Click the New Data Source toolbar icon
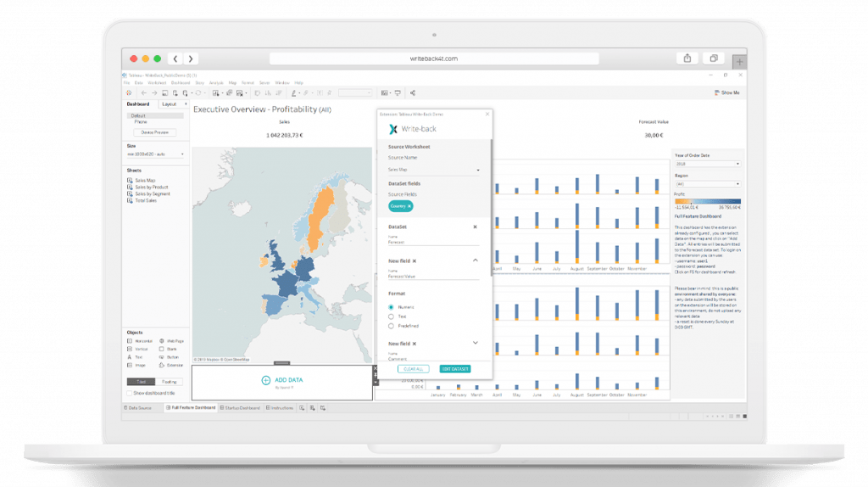 tap(175, 93)
